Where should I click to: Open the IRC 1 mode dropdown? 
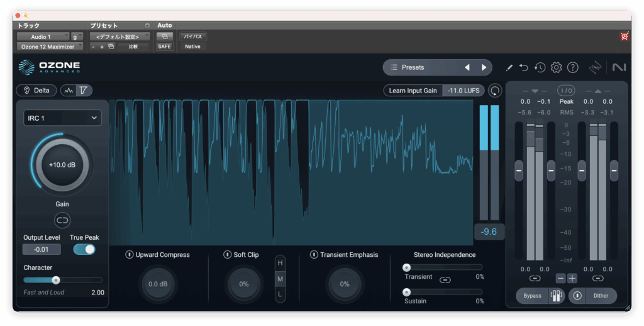(62, 118)
